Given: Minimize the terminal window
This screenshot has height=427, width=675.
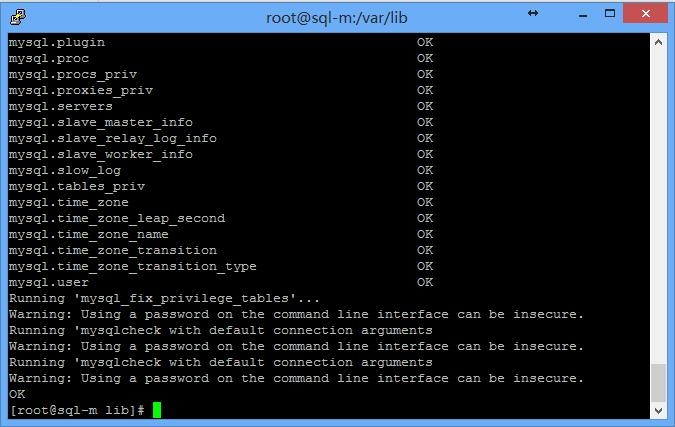Looking at the screenshot, I should (583, 16).
